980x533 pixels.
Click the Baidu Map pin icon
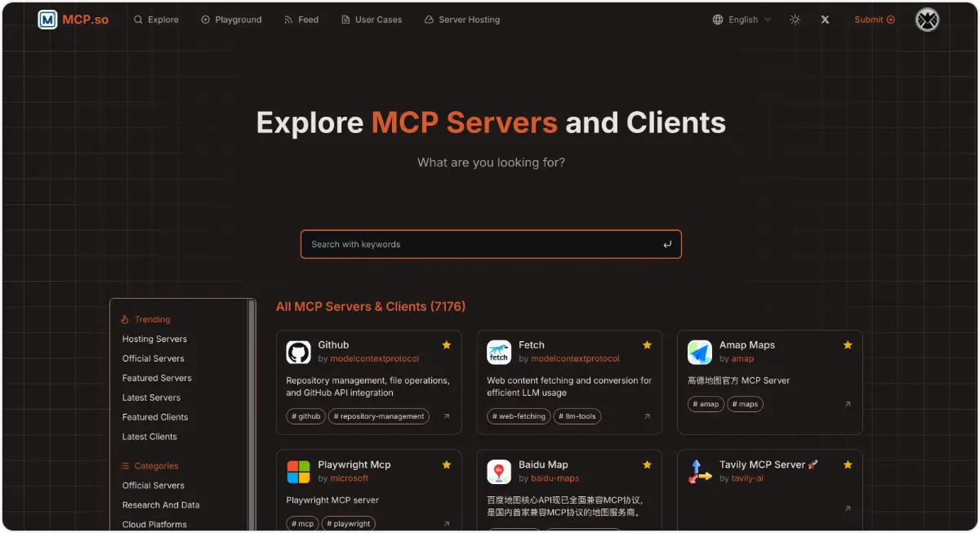[x=499, y=470]
